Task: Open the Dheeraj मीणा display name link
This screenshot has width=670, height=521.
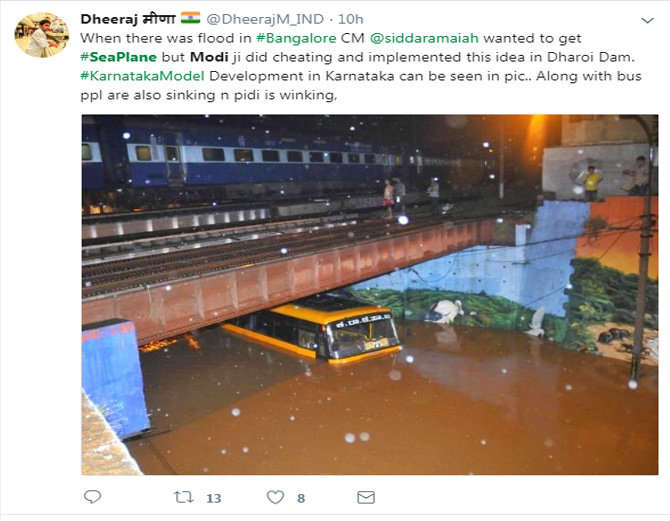Action: (x=127, y=18)
